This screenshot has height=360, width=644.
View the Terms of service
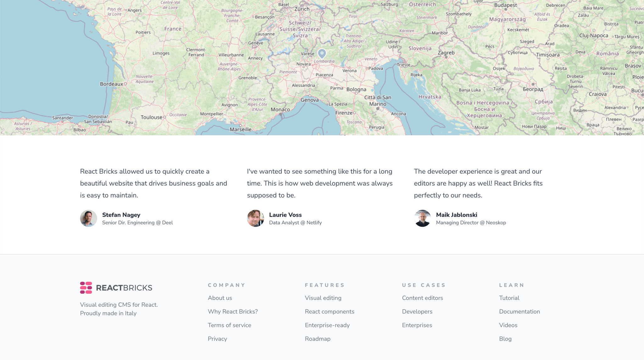(229, 325)
